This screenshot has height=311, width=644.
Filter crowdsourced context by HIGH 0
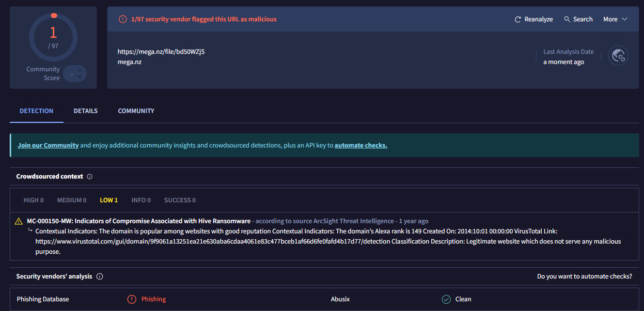click(33, 200)
